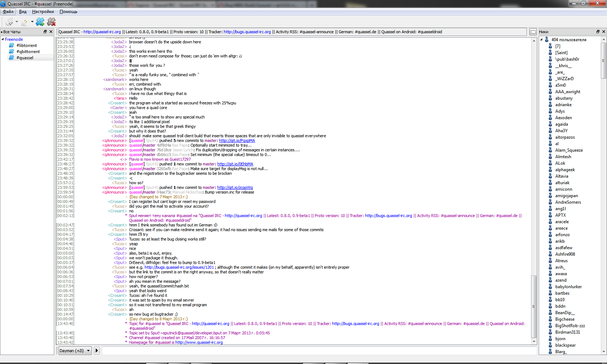The image size is (607, 364).
Task: Click the chat view vertical scrollbar thumb
Action: click(x=534, y=306)
